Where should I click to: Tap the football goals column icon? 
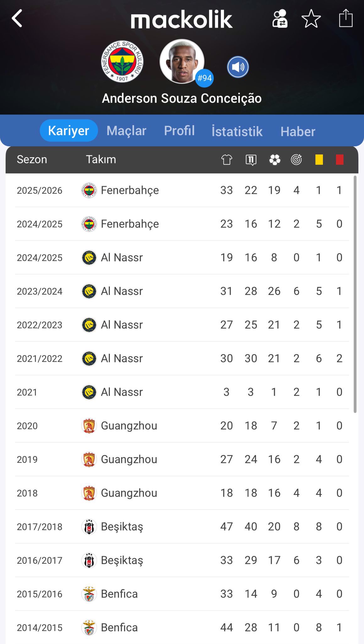pos(274,160)
